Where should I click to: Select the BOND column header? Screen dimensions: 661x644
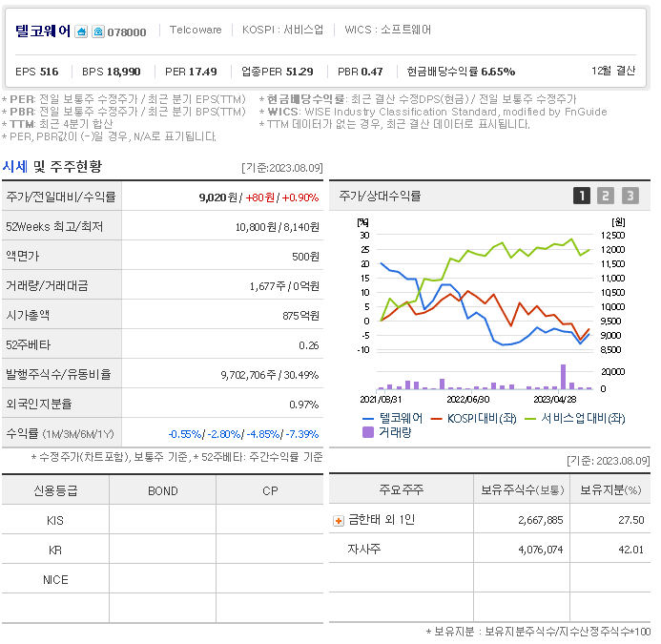pyautogui.click(x=163, y=491)
